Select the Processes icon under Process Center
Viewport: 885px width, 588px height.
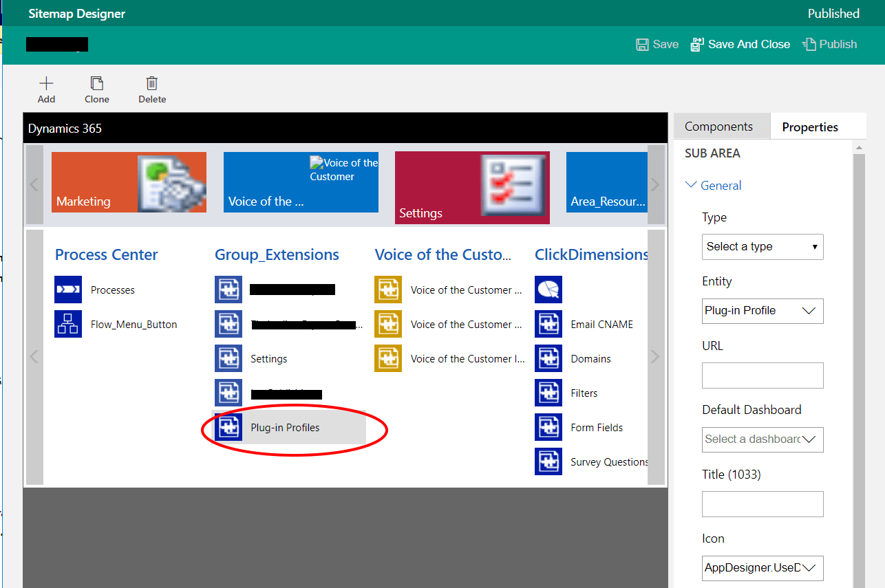click(x=68, y=290)
